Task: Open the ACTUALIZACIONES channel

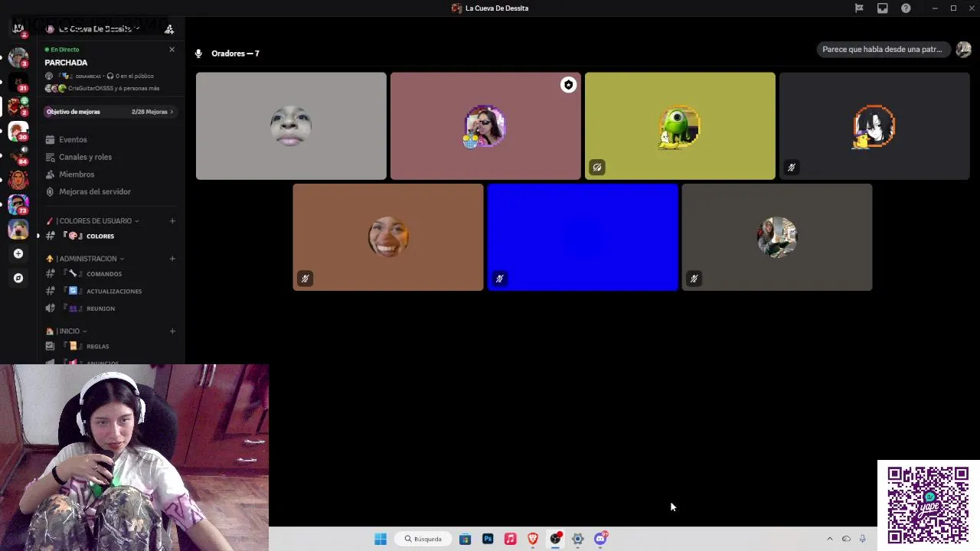Action: point(110,291)
